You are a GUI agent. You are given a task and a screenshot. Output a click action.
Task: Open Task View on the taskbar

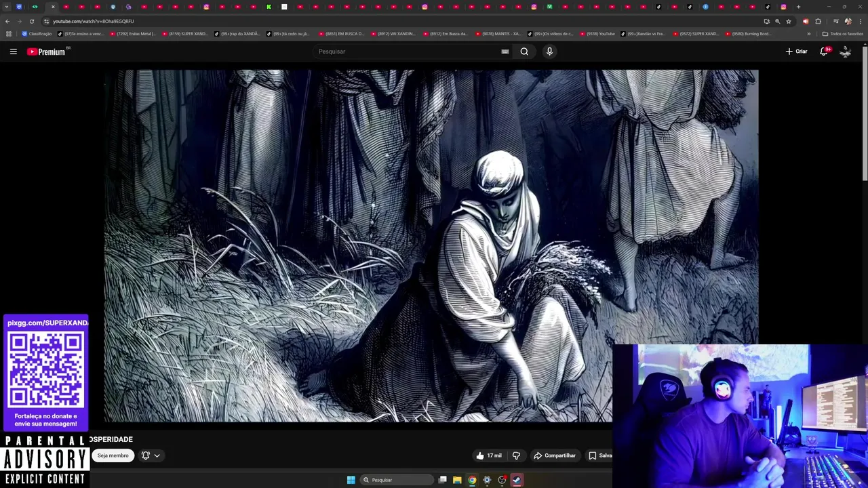[443, 480]
